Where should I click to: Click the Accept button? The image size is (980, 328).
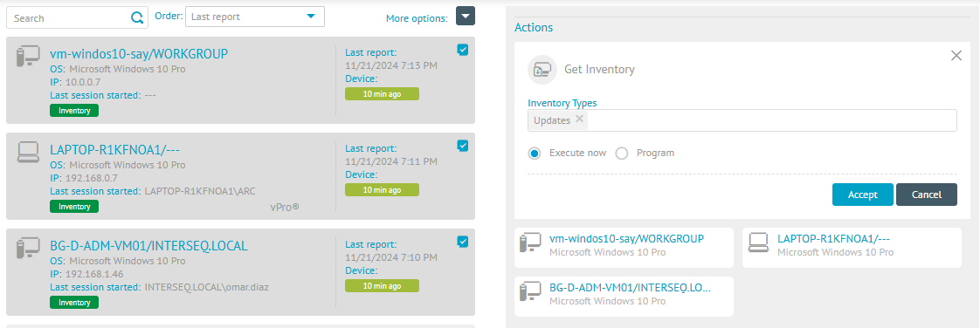(862, 195)
